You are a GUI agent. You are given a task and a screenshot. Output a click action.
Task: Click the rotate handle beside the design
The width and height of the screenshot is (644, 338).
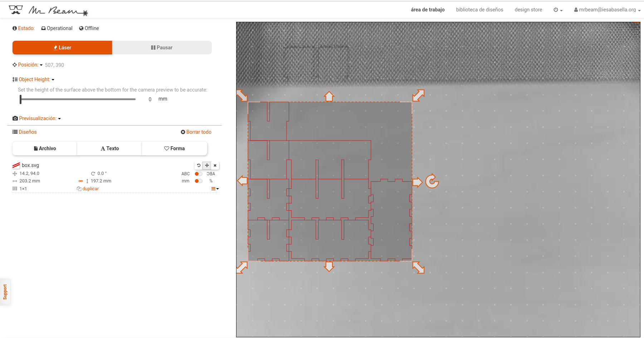click(x=432, y=181)
